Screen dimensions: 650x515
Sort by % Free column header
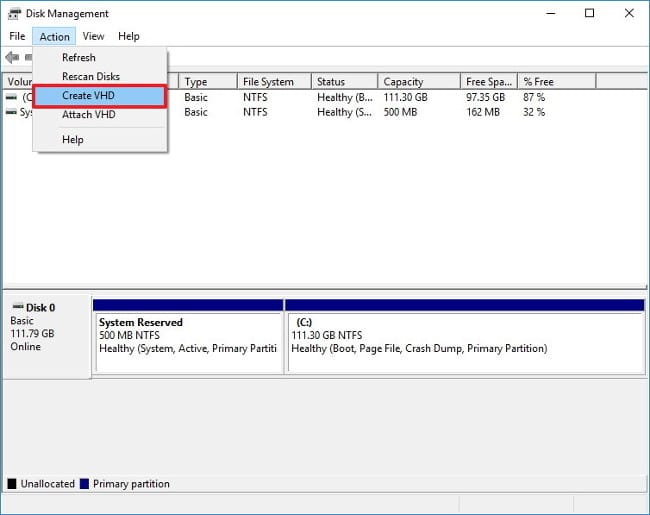tap(557, 82)
